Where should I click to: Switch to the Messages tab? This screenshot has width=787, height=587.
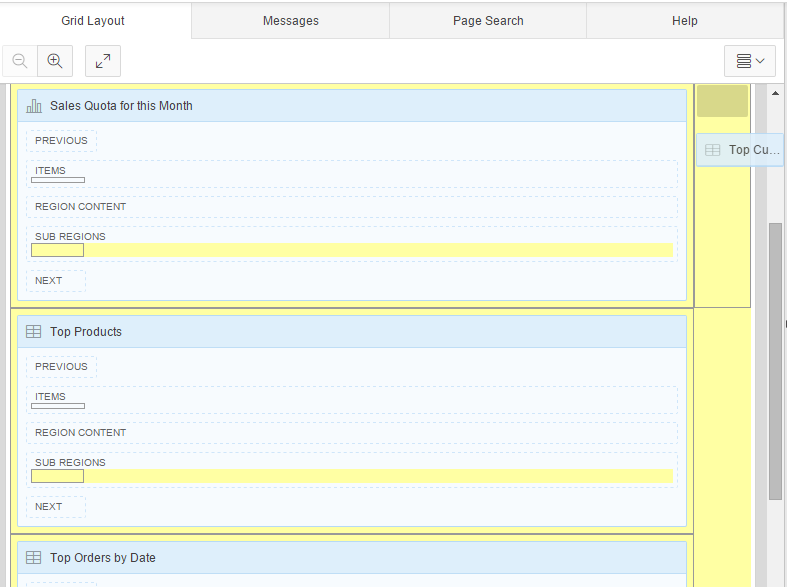[x=290, y=21]
